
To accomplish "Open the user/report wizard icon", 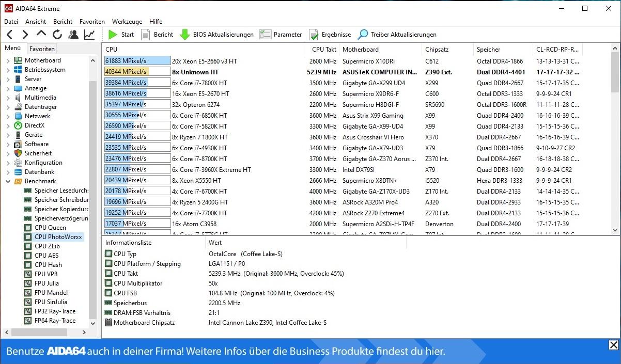I will [73, 35].
